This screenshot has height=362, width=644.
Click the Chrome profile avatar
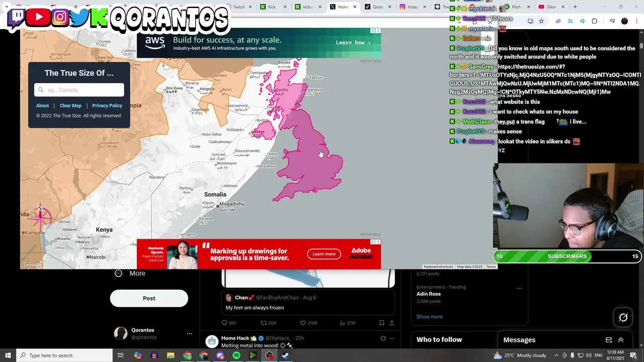(624, 21)
